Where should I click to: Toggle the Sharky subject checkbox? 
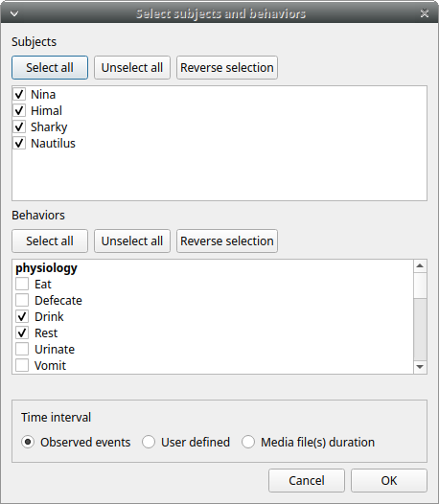(19, 127)
